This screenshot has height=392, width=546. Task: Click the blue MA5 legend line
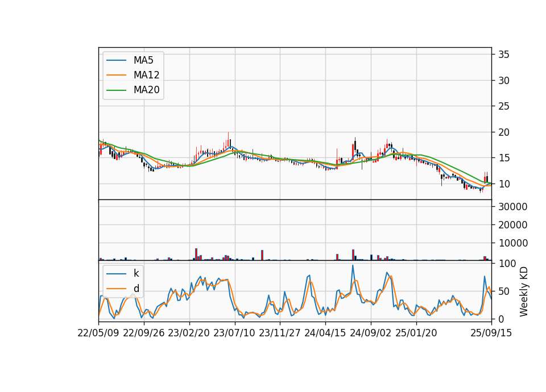pos(116,60)
